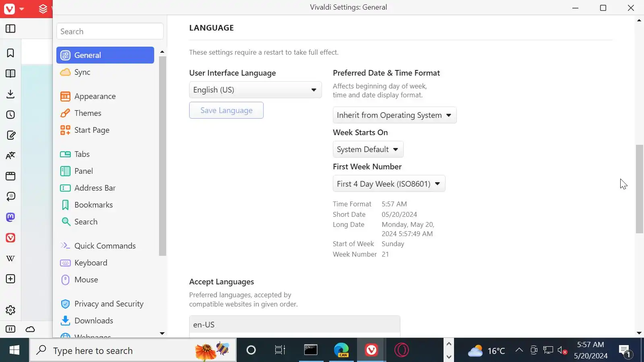Open the Windows panel icon

[10, 176]
